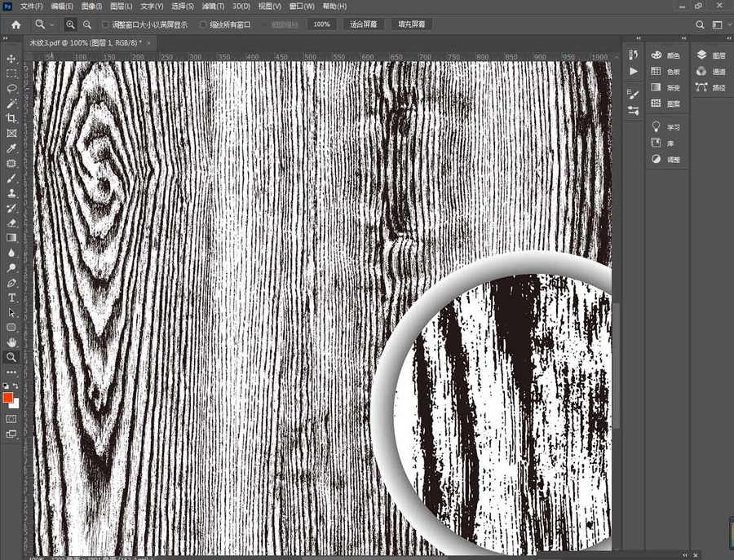This screenshot has width=734, height=560.
Task: Enable 缩放所有窗口 checkbox
Action: [x=203, y=24]
